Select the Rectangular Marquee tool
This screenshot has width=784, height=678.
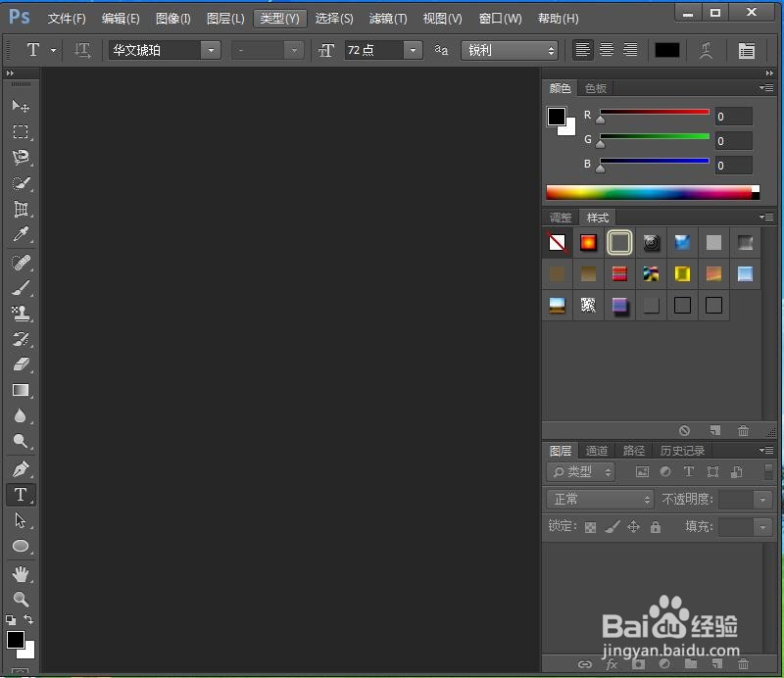pyautogui.click(x=21, y=132)
